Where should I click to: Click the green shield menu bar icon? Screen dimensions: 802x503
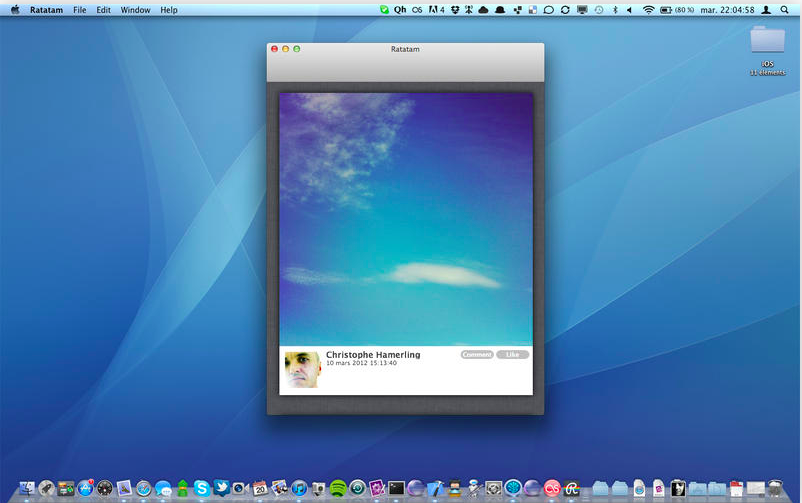pyautogui.click(x=384, y=10)
